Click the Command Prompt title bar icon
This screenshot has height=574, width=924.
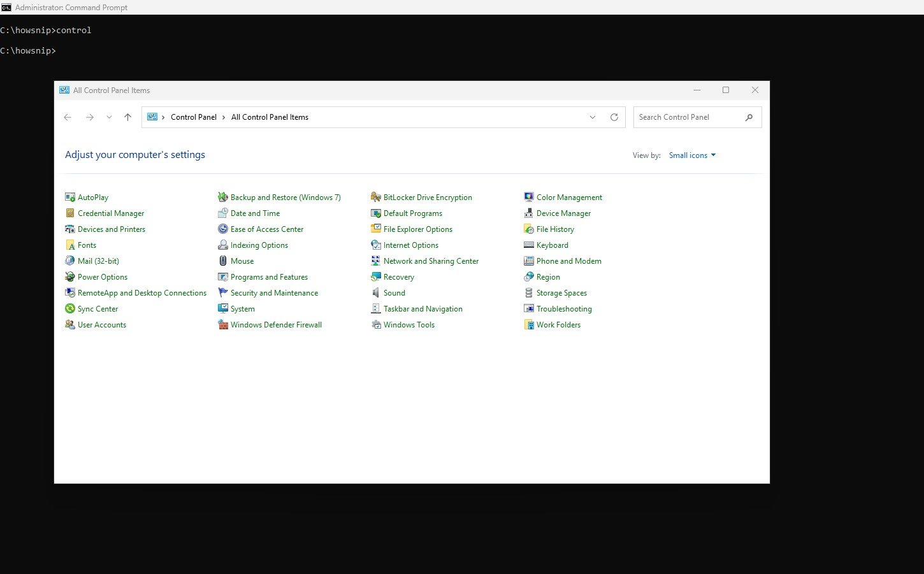[6, 8]
